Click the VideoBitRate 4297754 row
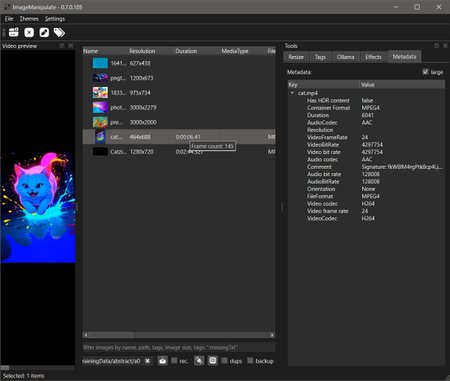This screenshot has width=450, height=381. click(x=366, y=144)
